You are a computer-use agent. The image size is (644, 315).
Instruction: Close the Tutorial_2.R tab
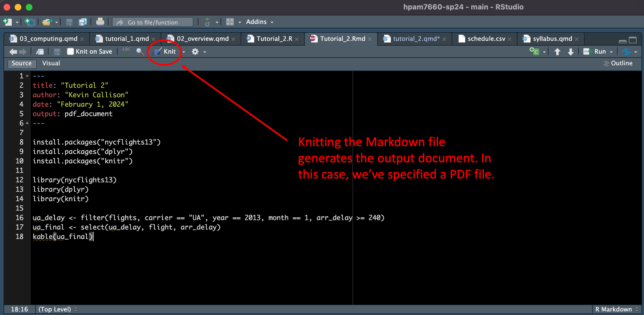297,39
